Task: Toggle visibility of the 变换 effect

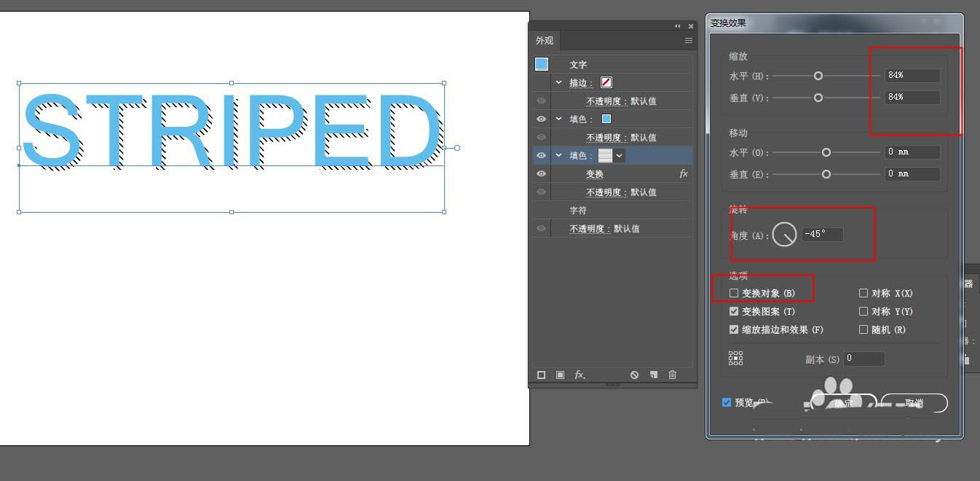Action: click(x=541, y=174)
